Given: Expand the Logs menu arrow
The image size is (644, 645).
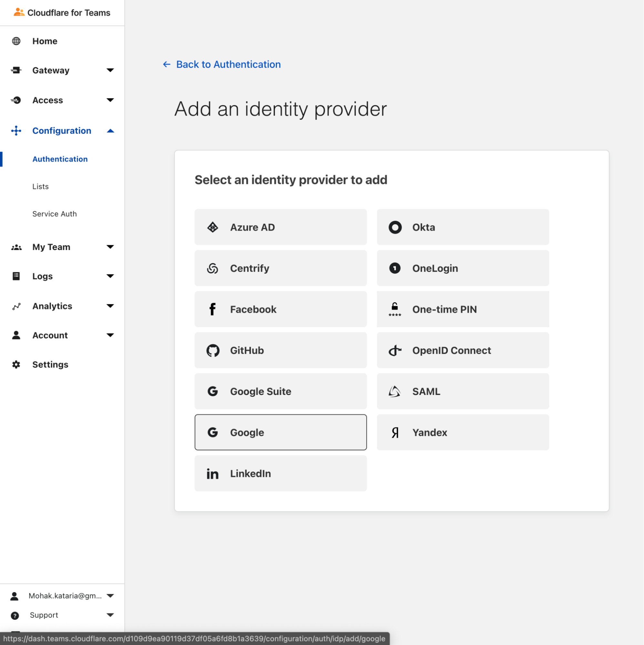Looking at the screenshot, I should click(x=110, y=276).
